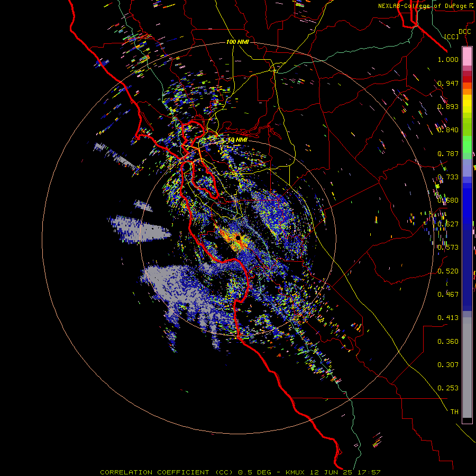The width and height of the screenshot is (476, 476).
Task: Click the 1.000 scale value
Action: [x=448, y=59]
